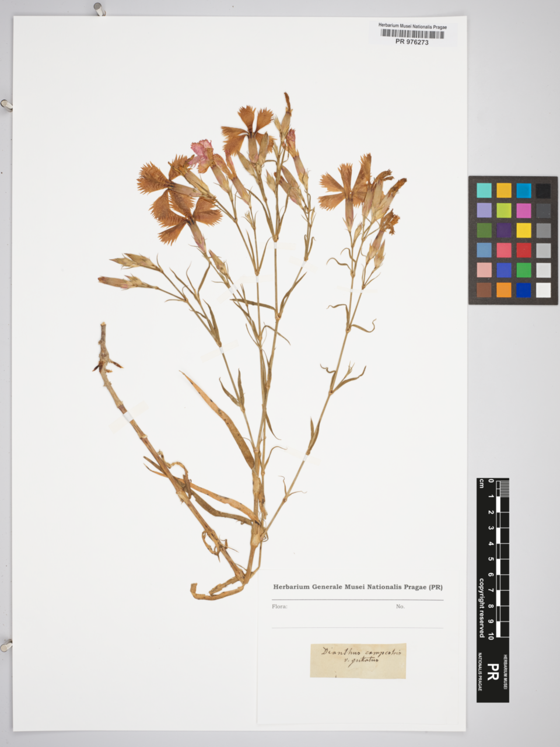The width and height of the screenshot is (560, 747).
Task: Choose the lime green color swatch
Action: pos(504,210)
